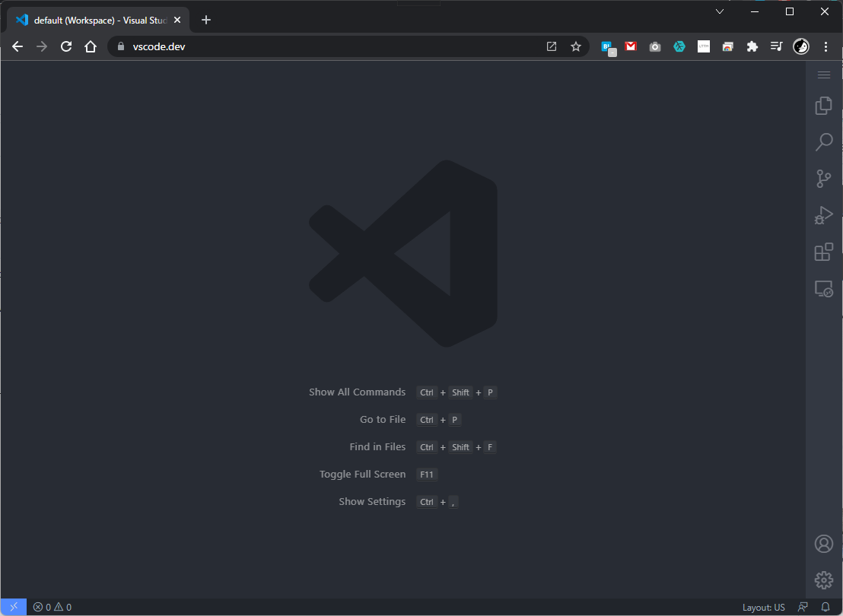Image resolution: width=843 pixels, height=616 pixels.
Task: Open the tab search dropdown chevron
Action: pyautogui.click(x=720, y=11)
